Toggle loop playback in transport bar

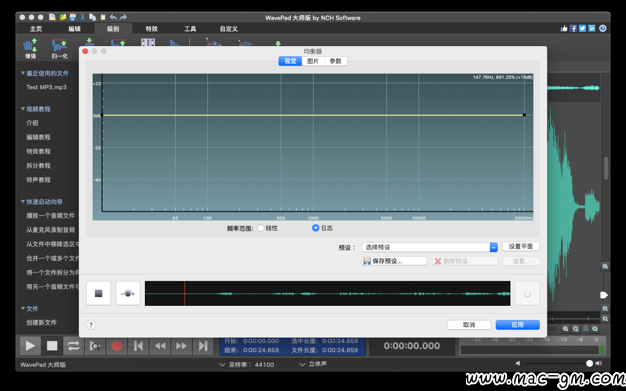click(73, 346)
